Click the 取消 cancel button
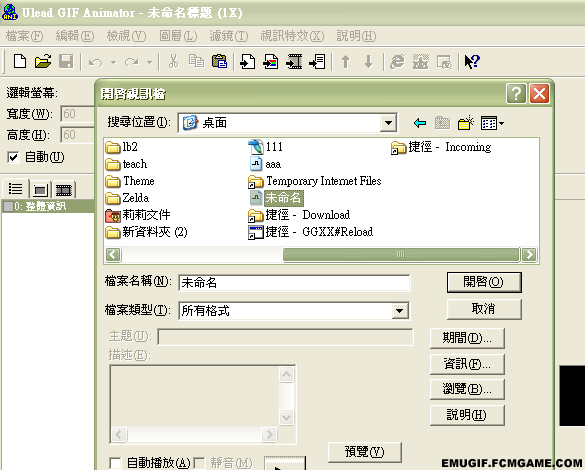Viewport: 585px width, 470px height. (484, 309)
